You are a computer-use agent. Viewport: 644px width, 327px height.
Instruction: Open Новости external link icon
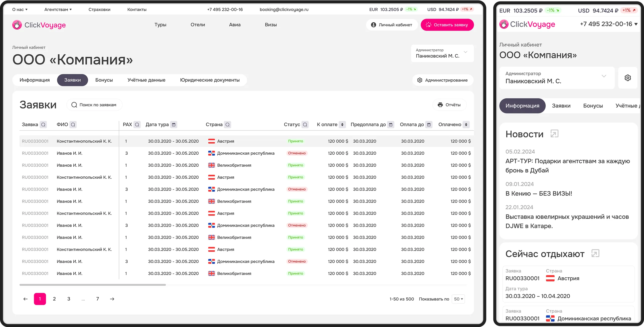(x=554, y=134)
